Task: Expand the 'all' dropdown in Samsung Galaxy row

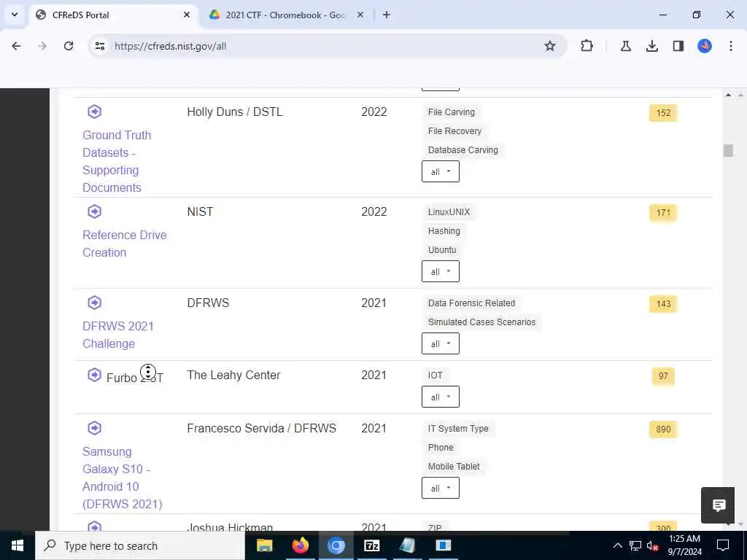Action: (440, 488)
